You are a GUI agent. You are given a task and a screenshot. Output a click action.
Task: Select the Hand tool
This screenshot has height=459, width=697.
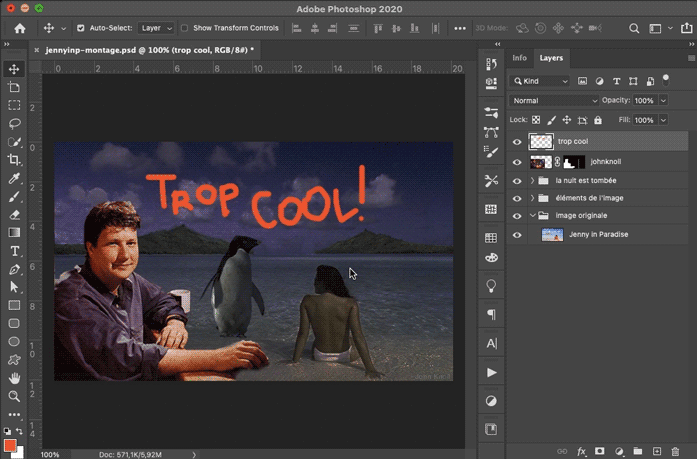click(14, 378)
